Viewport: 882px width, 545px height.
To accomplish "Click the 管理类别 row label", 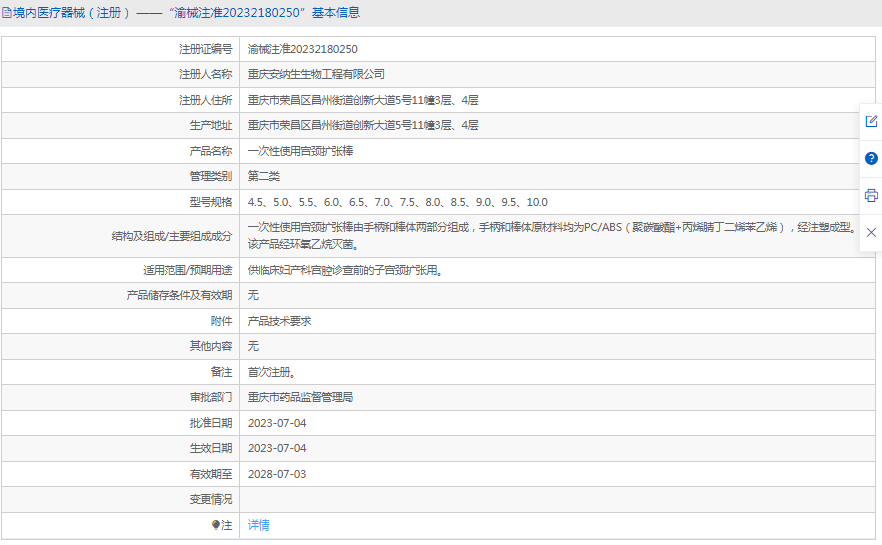I will coord(211,176).
